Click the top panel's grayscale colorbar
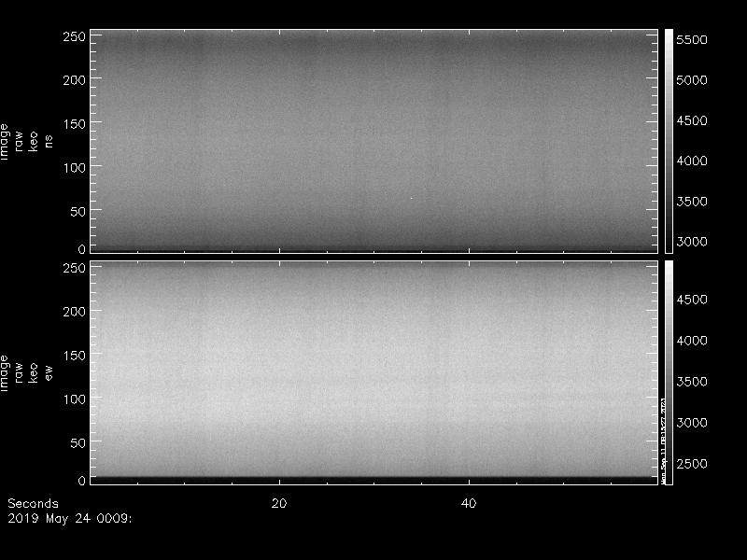The height and width of the screenshot is (560, 747). coord(669,140)
